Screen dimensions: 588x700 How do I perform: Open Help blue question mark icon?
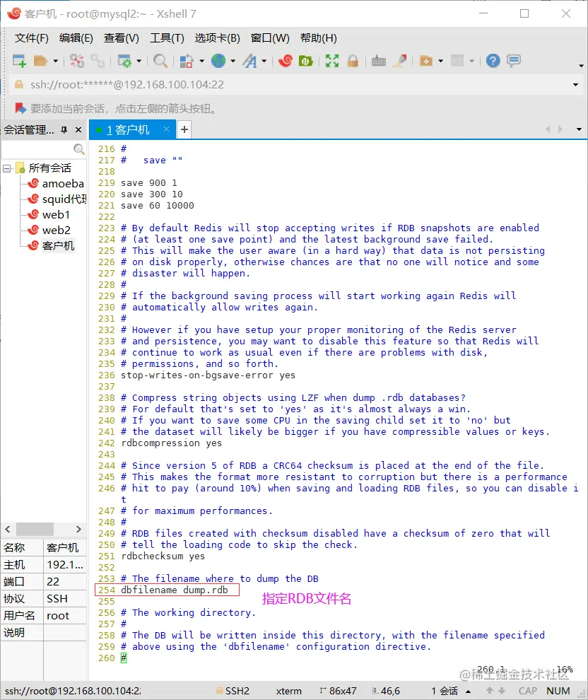(x=493, y=61)
